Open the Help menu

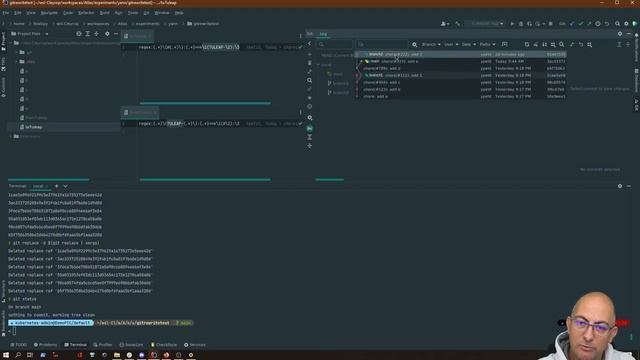(179, 13)
